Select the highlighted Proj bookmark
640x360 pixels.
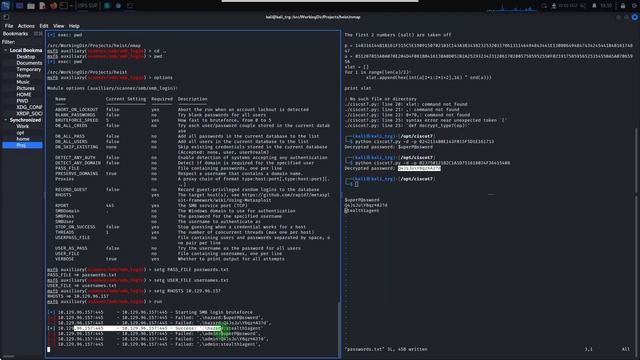pos(22,145)
